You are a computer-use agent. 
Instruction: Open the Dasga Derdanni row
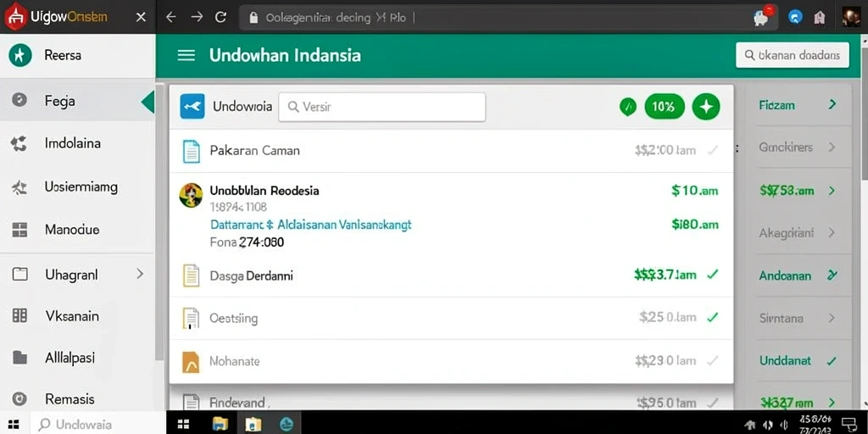451,275
